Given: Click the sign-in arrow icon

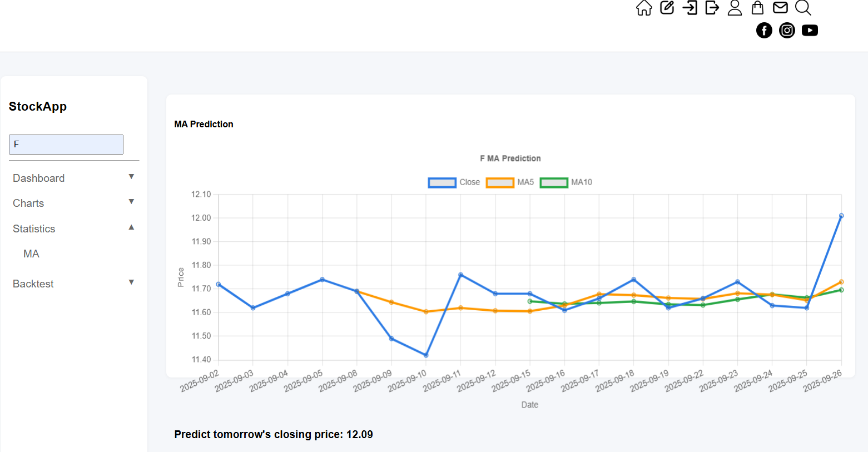Looking at the screenshot, I should (690, 8).
